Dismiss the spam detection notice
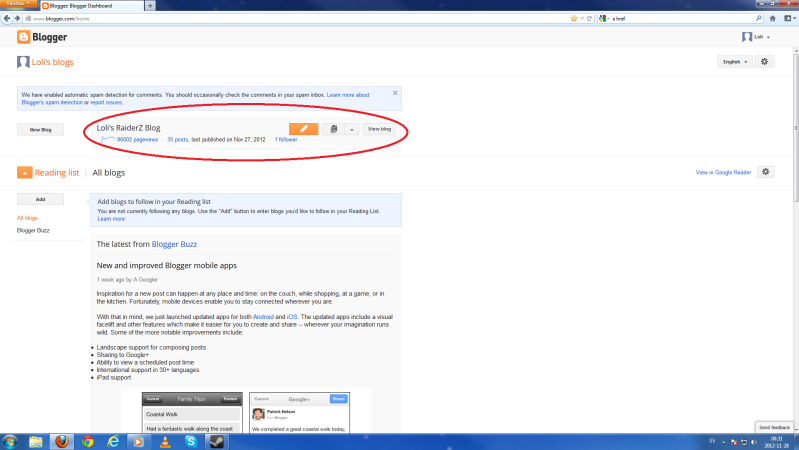The height and width of the screenshot is (450, 799). click(x=395, y=93)
